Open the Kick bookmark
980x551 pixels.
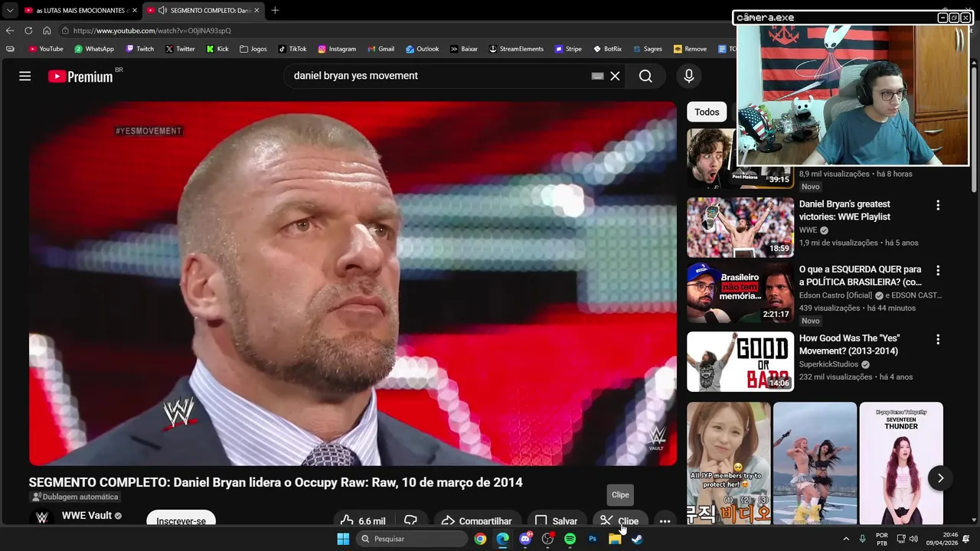217,49
